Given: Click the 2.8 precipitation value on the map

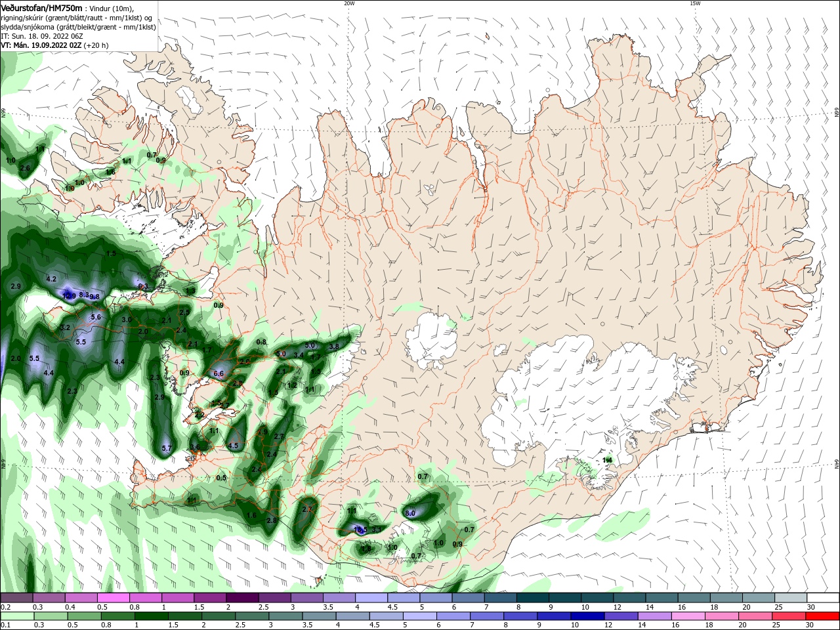Looking at the screenshot, I should [272, 520].
